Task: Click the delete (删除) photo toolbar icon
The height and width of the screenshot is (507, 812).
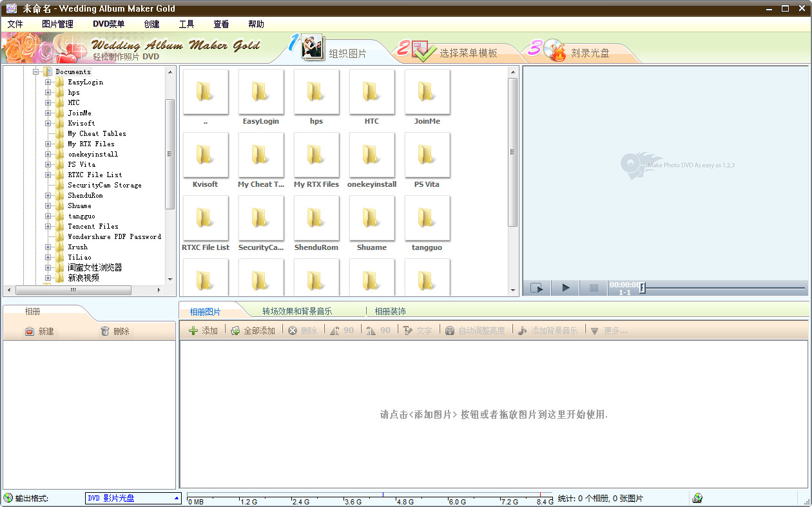Action: tap(293, 330)
